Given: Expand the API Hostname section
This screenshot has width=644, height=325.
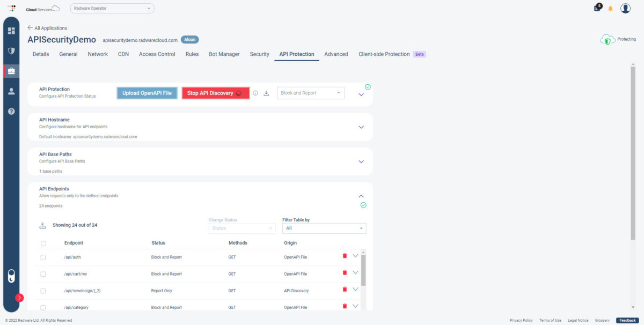Looking at the screenshot, I should pos(361,127).
